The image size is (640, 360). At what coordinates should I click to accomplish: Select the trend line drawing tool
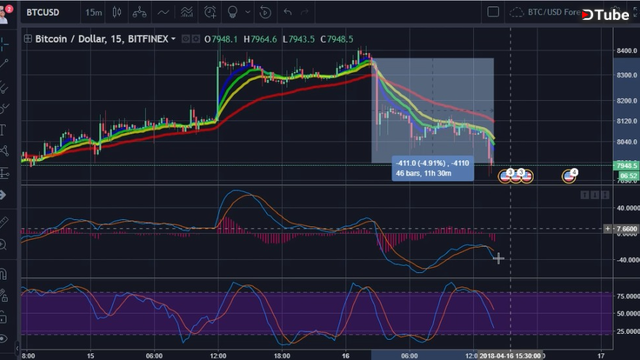(4, 63)
